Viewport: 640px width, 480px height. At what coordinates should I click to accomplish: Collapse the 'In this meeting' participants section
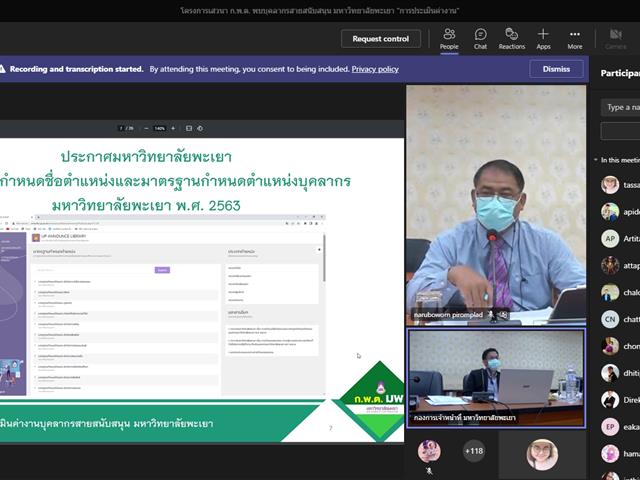click(596, 160)
